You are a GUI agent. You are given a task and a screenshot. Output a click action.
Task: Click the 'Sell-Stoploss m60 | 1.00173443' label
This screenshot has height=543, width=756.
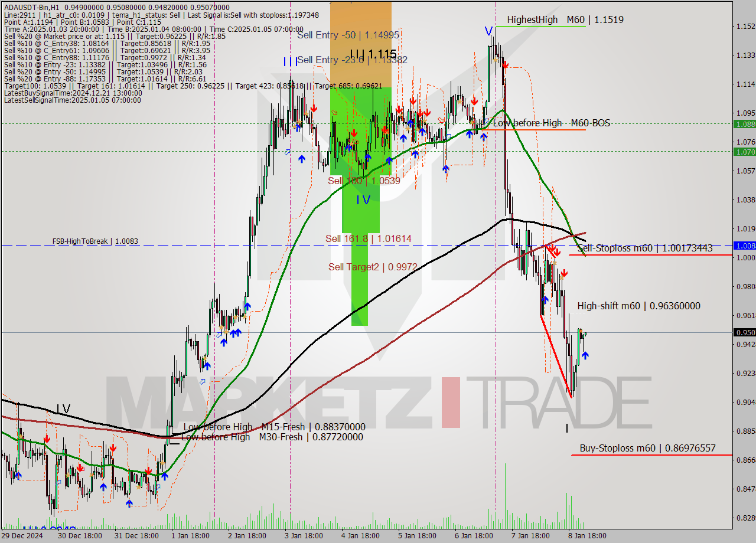[645, 248]
